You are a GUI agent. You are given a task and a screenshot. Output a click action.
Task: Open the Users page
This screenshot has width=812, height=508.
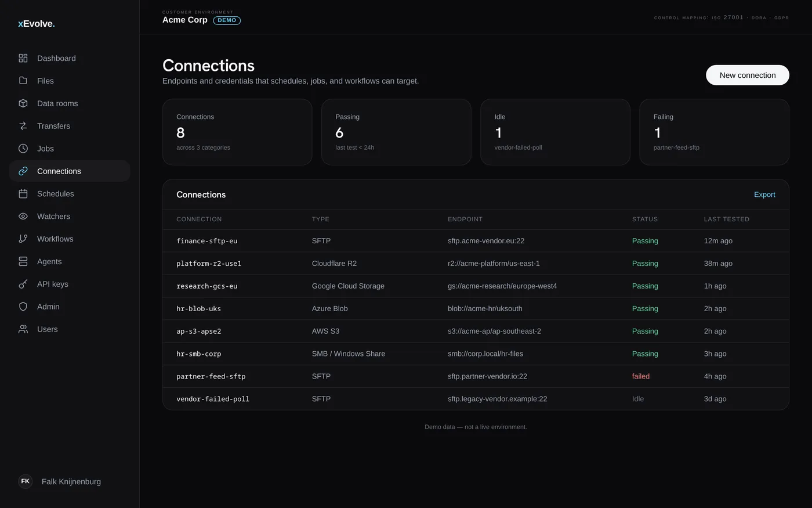pos(70,329)
